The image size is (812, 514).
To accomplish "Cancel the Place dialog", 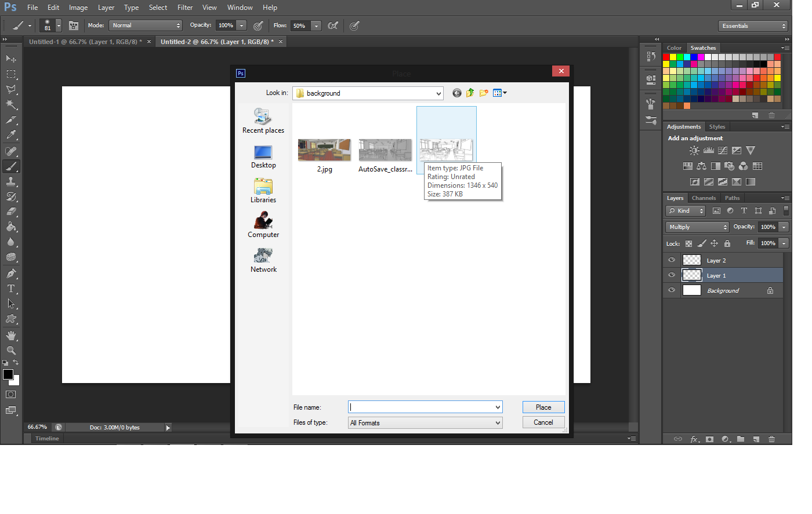I will click(x=543, y=422).
